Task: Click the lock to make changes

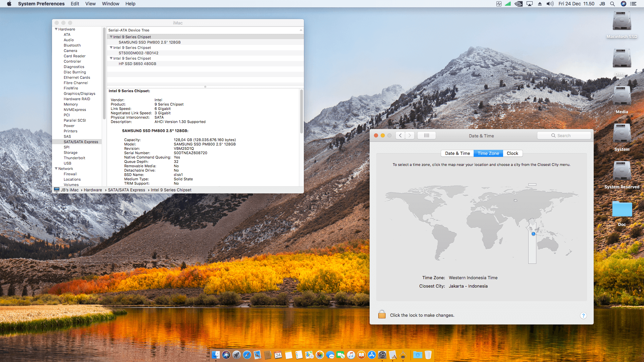Action: [382, 314]
